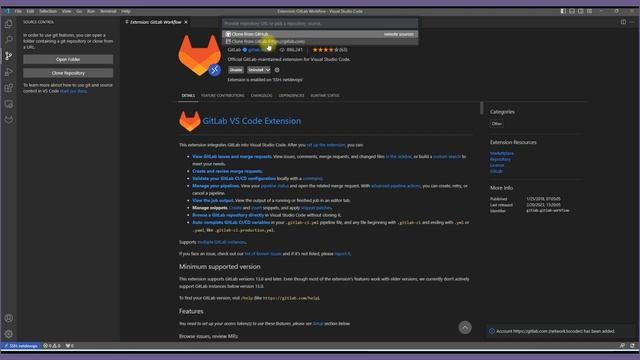Click the forwarded ports status bar item

point(70,346)
